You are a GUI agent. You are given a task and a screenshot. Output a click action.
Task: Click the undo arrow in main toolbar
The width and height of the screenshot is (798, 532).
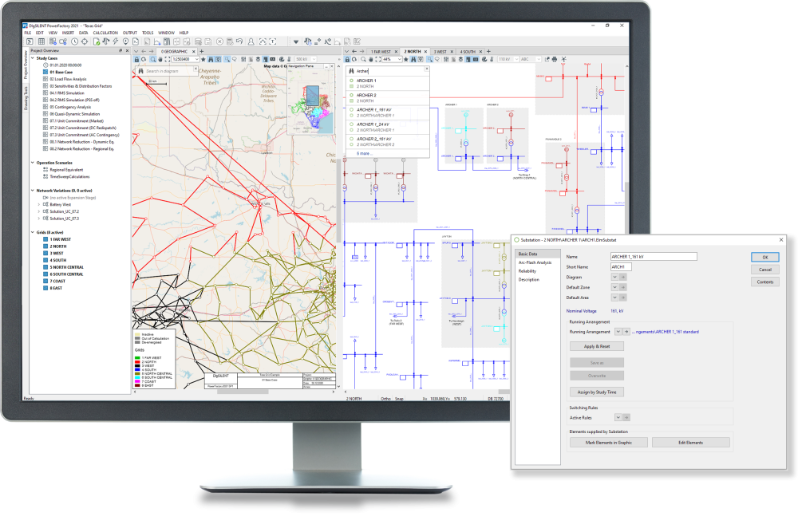click(239, 41)
